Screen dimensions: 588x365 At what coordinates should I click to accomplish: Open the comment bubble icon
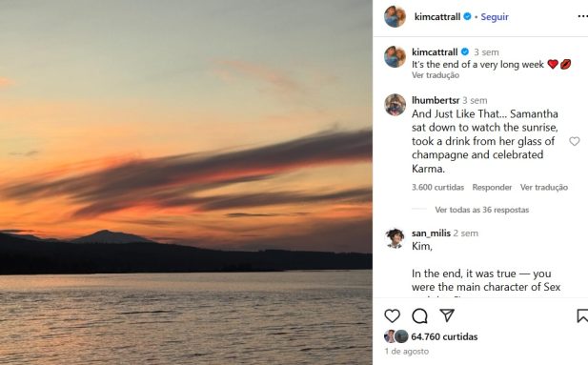click(x=419, y=315)
